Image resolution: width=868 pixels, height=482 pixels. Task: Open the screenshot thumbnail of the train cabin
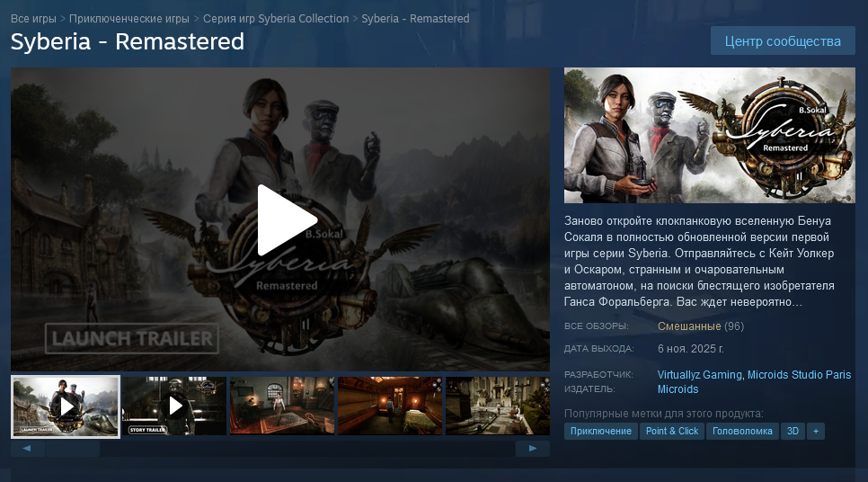pos(390,406)
